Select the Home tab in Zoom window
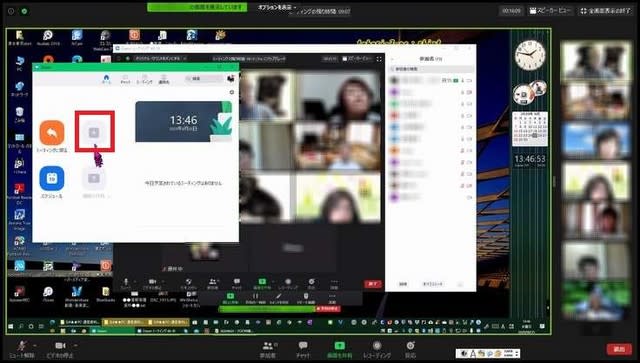The width and height of the screenshot is (640, 363). click(x=106, y=79)
